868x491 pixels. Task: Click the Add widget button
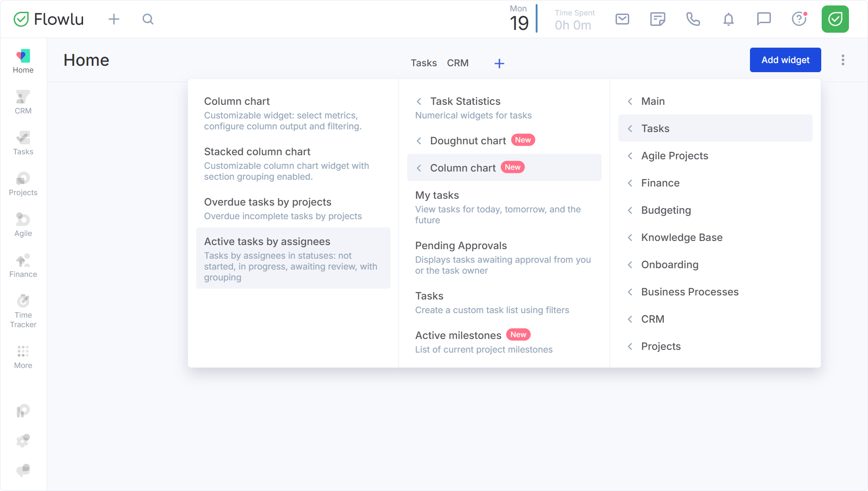coord(785,60)
